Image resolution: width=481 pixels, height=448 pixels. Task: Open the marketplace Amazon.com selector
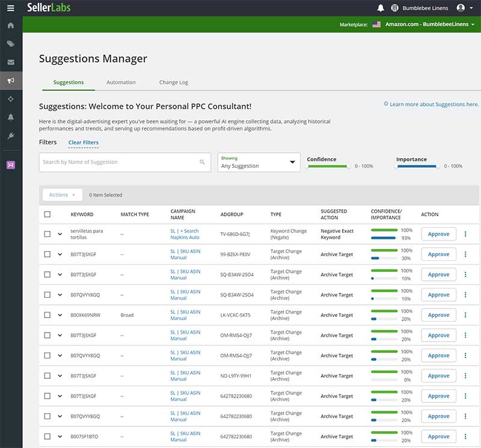coord(429,24)
